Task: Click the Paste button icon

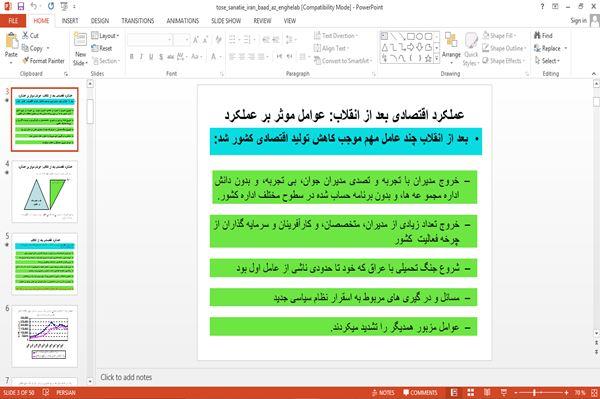Action: tap(11, 41)
